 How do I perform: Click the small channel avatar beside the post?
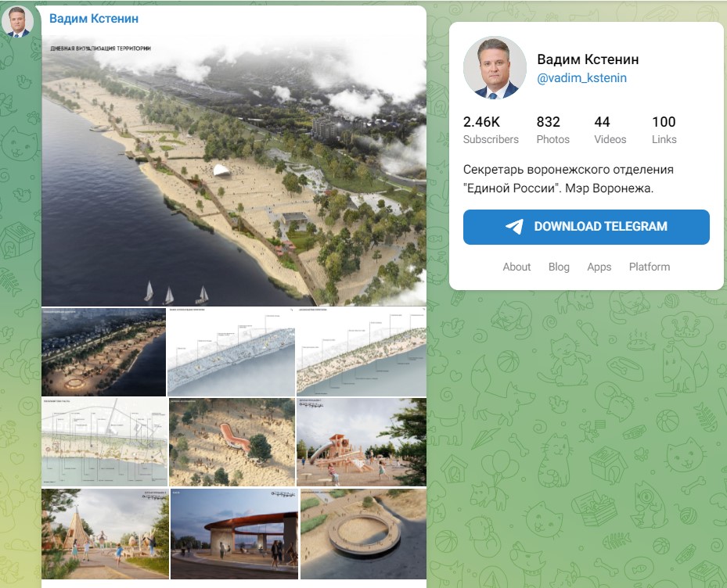(17, 22)
